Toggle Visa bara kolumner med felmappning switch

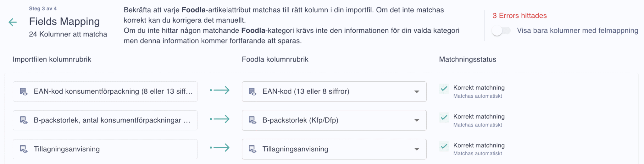coord(501,30)
